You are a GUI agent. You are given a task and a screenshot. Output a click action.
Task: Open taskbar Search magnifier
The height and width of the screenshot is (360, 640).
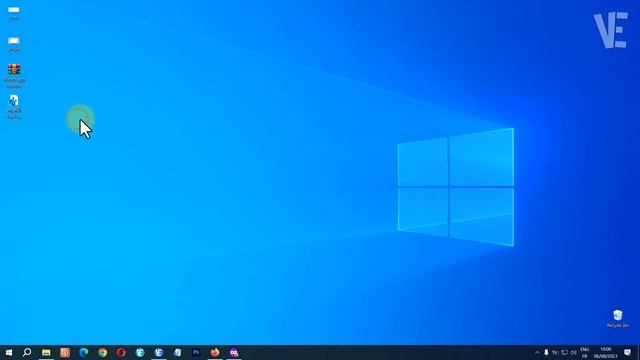(27, 352)
